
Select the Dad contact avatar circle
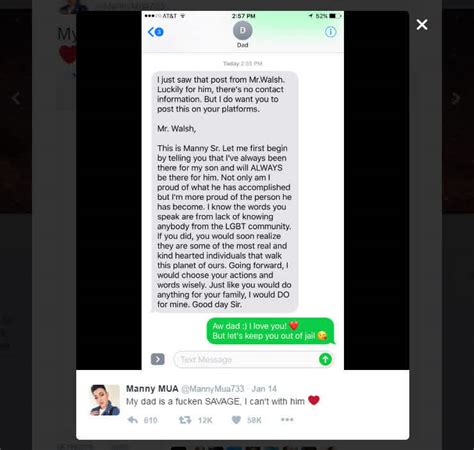point(242,30)
